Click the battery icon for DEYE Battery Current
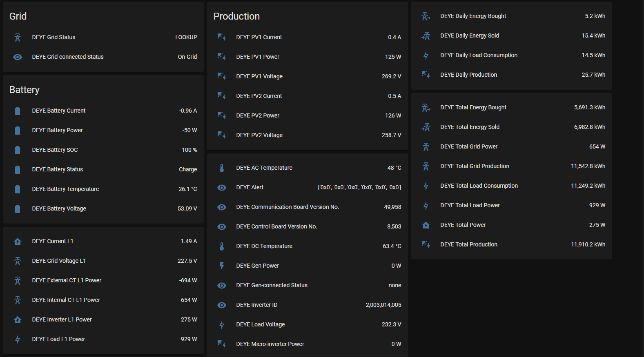The image size is (644, 357). 18,111
